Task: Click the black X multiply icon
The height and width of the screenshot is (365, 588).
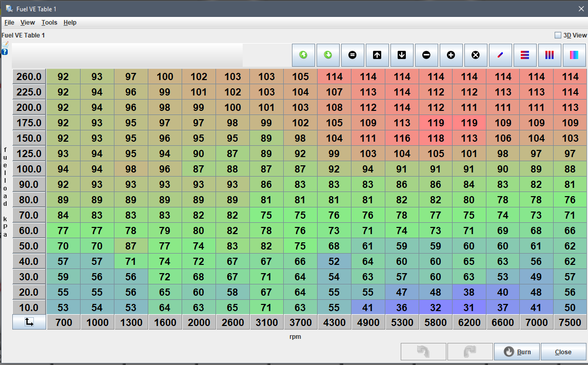Action: (x=476, y=55)
